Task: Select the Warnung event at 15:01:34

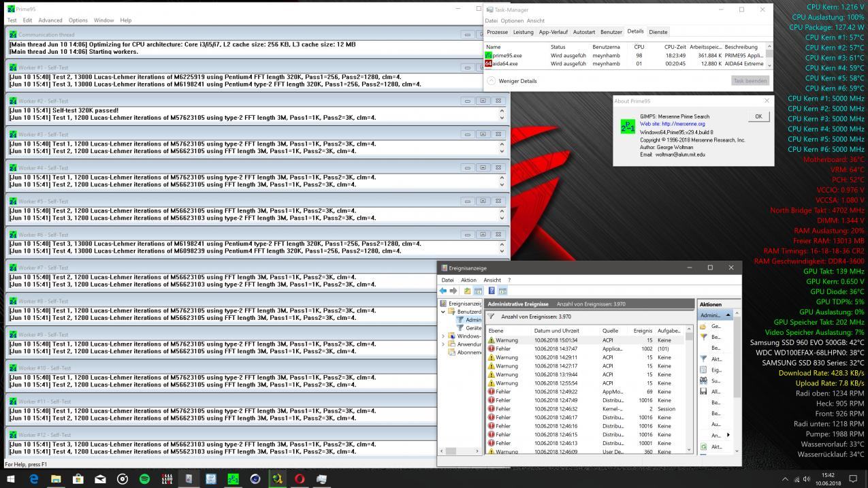Action: click(x=585, y=340)
